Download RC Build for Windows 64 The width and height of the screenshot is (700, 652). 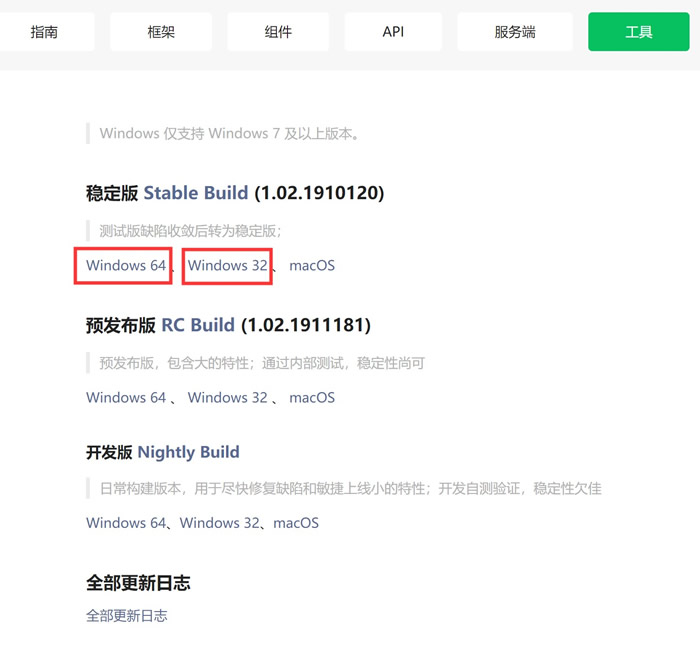click(125, 398)
